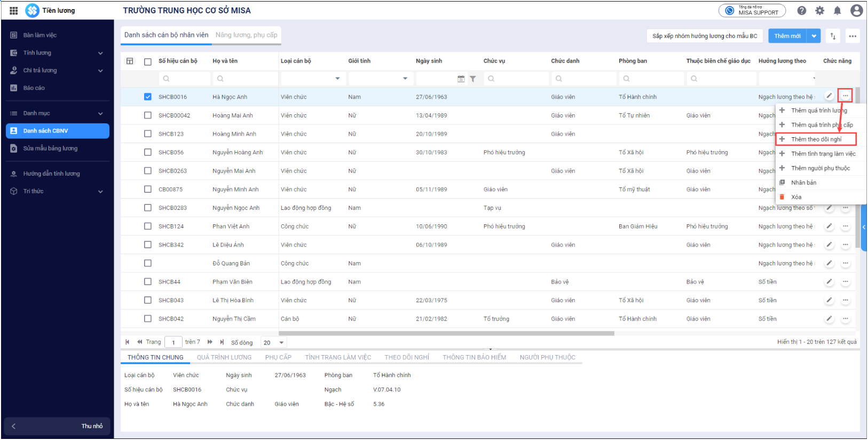Viewport: 868px width, 440px height.
Task: Click the Thêm mới button
Action: pyautogui.click(x=787, y=36)
